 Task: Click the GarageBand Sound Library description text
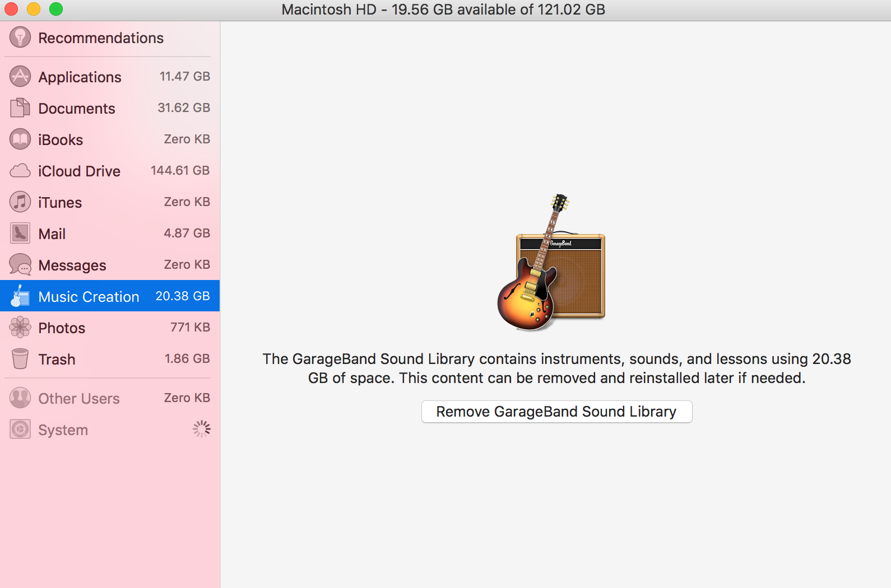(557, 368)
